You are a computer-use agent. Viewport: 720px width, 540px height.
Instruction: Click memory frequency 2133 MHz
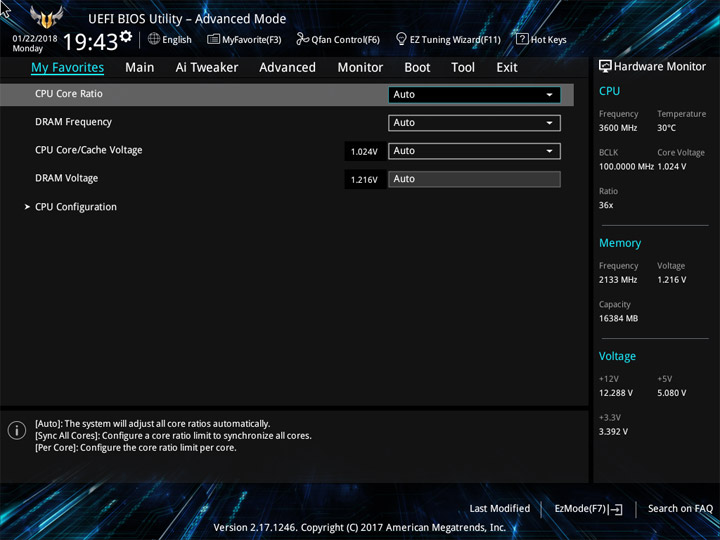coord(618,279)
